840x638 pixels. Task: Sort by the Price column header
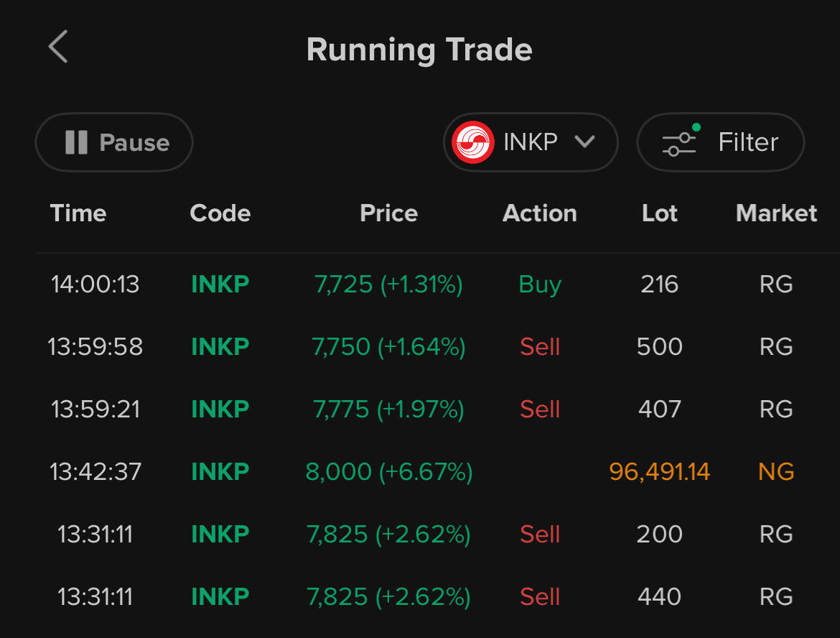pyautogui.click(x=388, y=213)
